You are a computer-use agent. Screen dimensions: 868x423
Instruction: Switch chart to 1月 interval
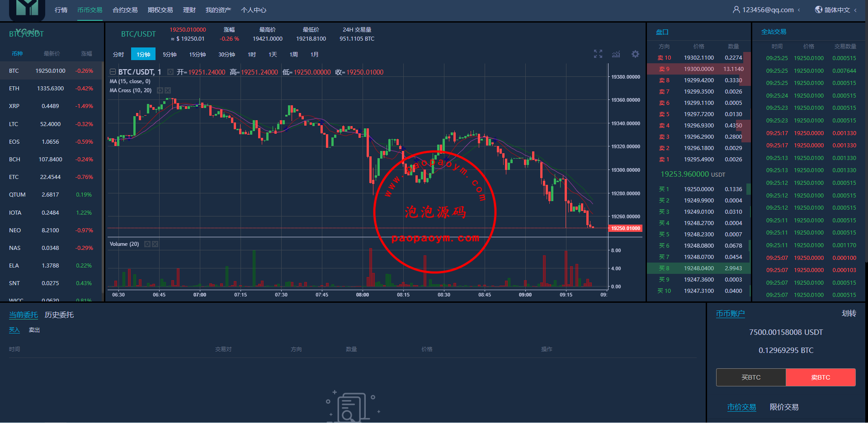coord(315,54)
